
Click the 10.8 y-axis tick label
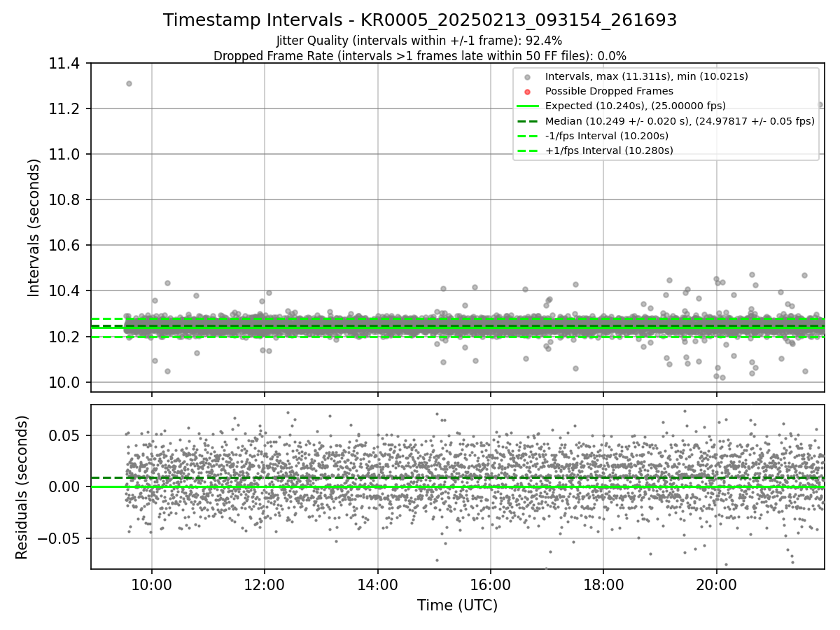tap(66, 200)
